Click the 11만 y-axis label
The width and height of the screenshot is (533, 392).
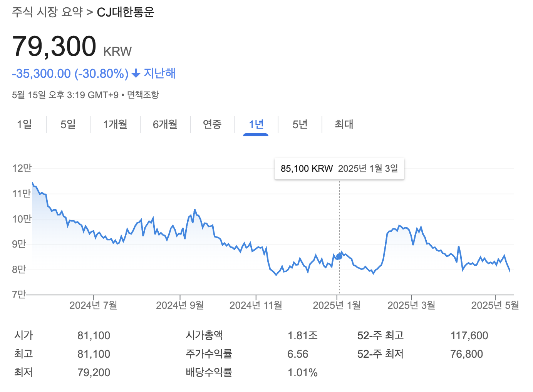[22, 193]
